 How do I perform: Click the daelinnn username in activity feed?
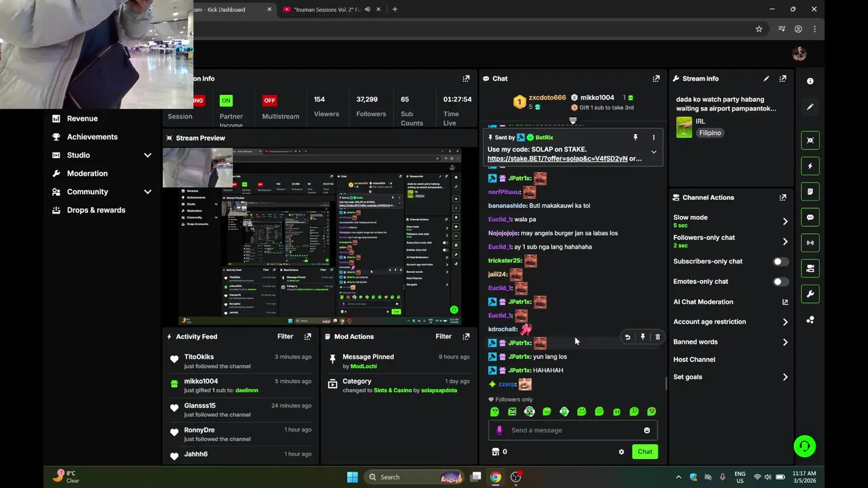[x=247, y=391]
